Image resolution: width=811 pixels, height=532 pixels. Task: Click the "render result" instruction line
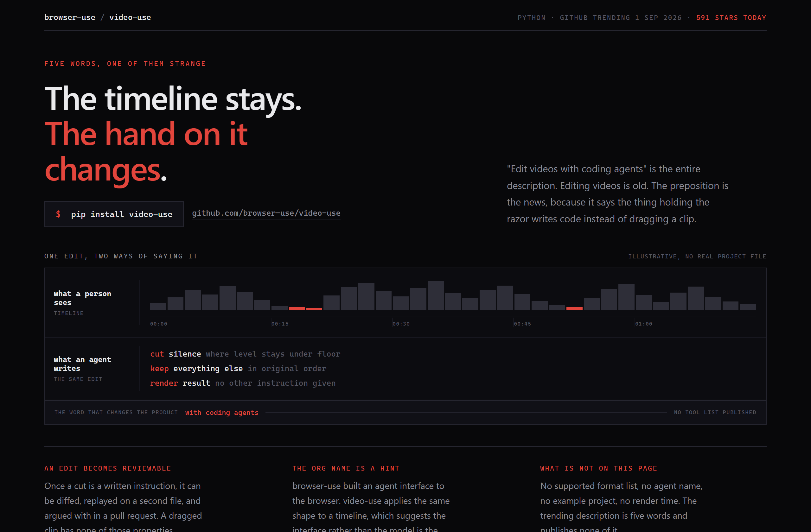[x=243, y=383]
